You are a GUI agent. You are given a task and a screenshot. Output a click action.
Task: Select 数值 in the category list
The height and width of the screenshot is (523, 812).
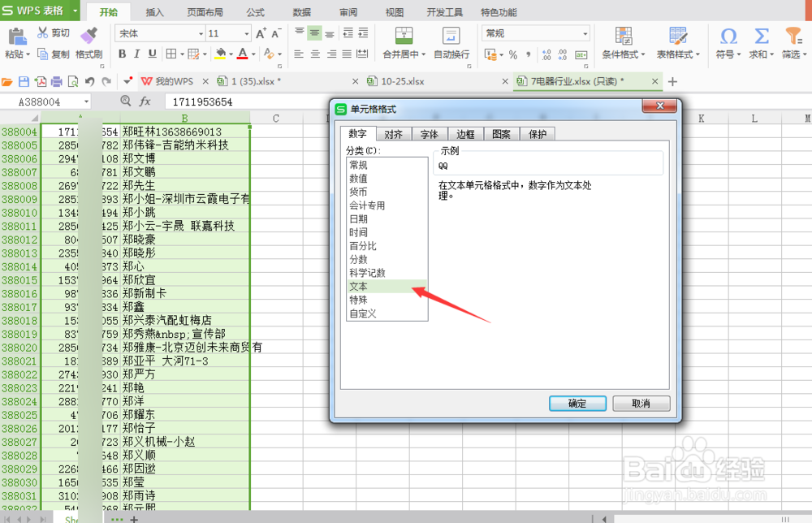coord(387,178)
